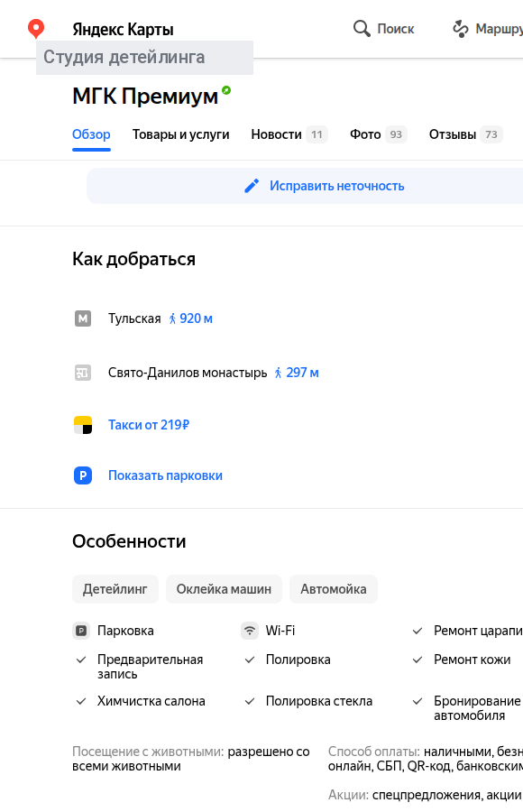
Task: Click the Yandex Maps red pin logo
Action: 36,29
